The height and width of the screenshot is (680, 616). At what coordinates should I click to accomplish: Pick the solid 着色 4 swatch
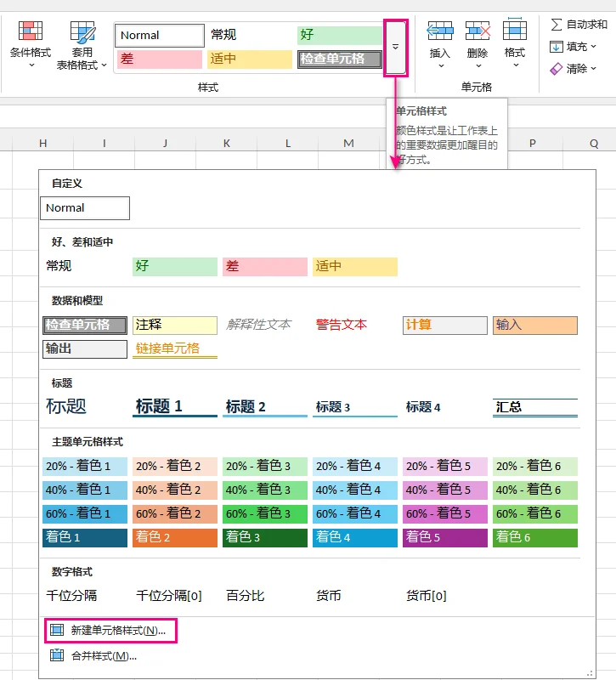355,538
